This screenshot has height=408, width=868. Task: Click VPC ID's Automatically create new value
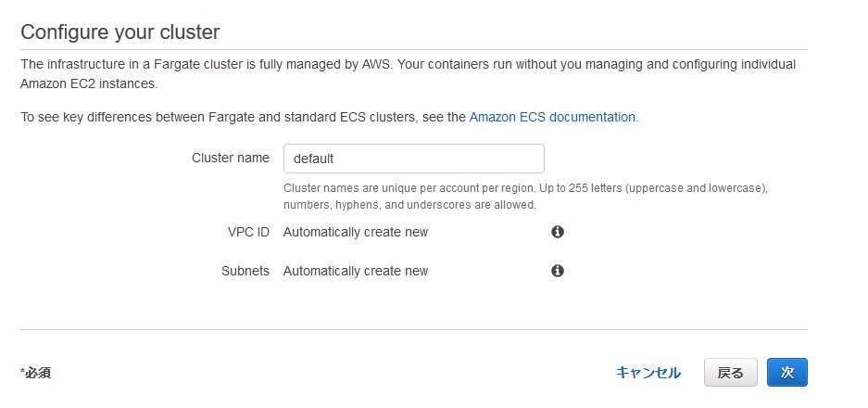tap(356, 232)
